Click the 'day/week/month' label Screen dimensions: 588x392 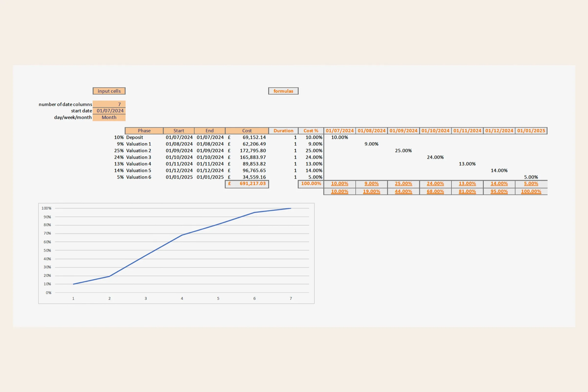[x=73, y=118]
